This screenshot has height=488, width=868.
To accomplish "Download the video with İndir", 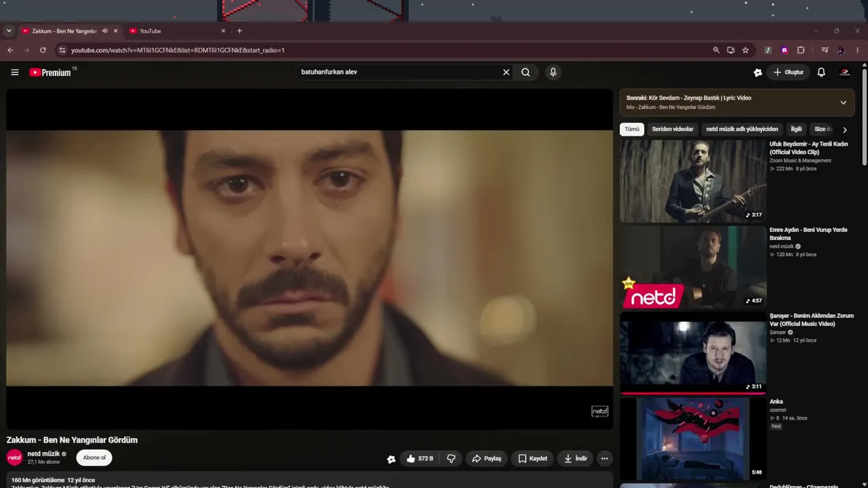I will tap(575, 459).
